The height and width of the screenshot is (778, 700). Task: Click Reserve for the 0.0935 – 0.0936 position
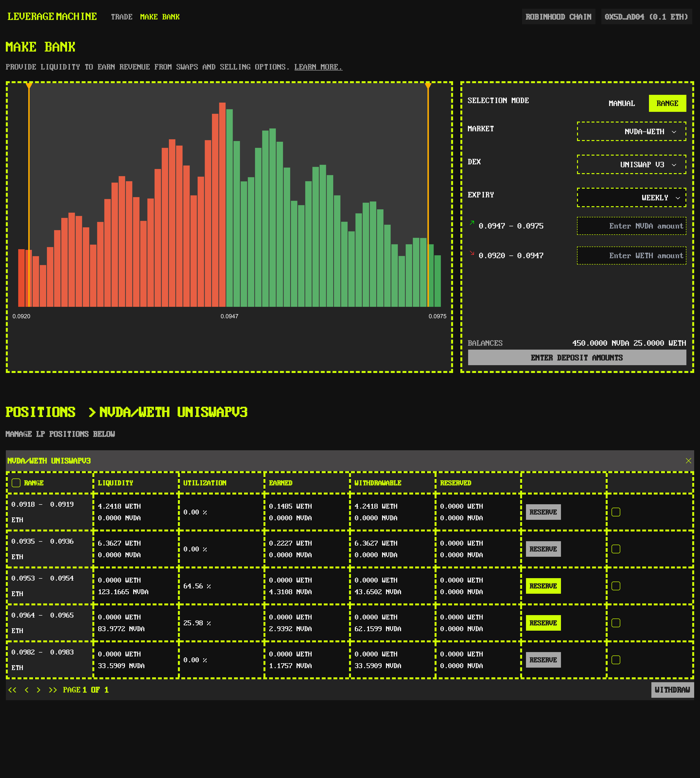[x=543, y=549]
